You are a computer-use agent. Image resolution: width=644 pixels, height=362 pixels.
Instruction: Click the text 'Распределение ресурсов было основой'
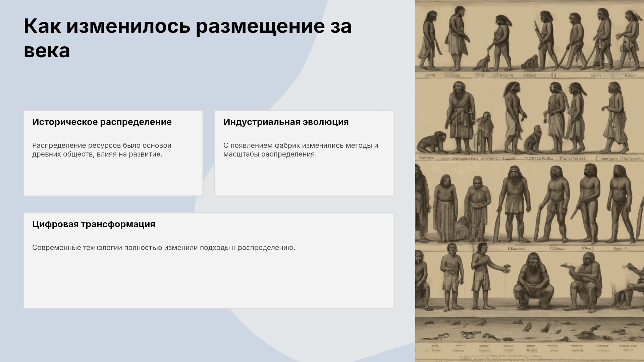(102, 145)
